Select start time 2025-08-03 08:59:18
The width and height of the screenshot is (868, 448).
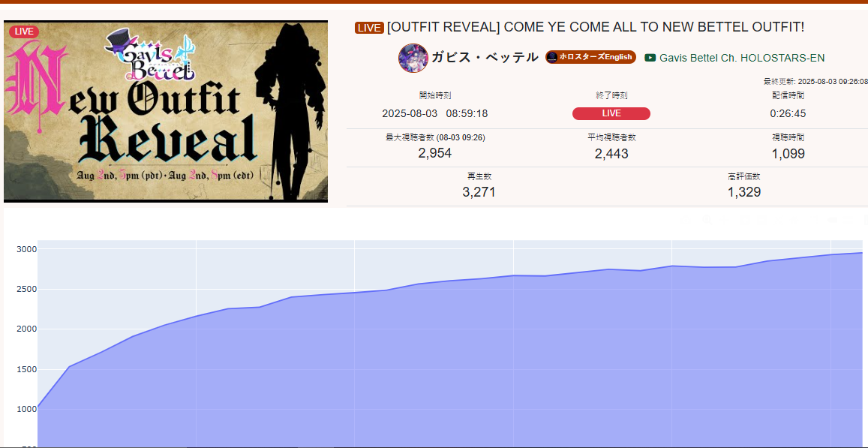pos(434,113)
